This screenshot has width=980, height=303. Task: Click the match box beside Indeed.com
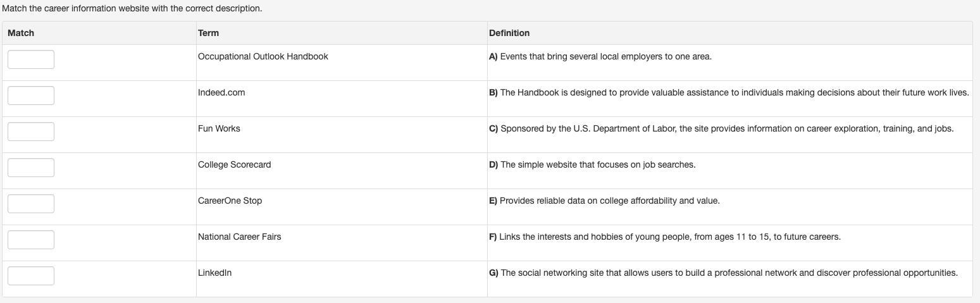click(x=31, y=96)
